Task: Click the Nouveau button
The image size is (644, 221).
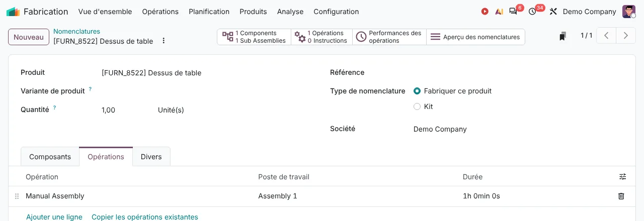Action: [29, 37]
